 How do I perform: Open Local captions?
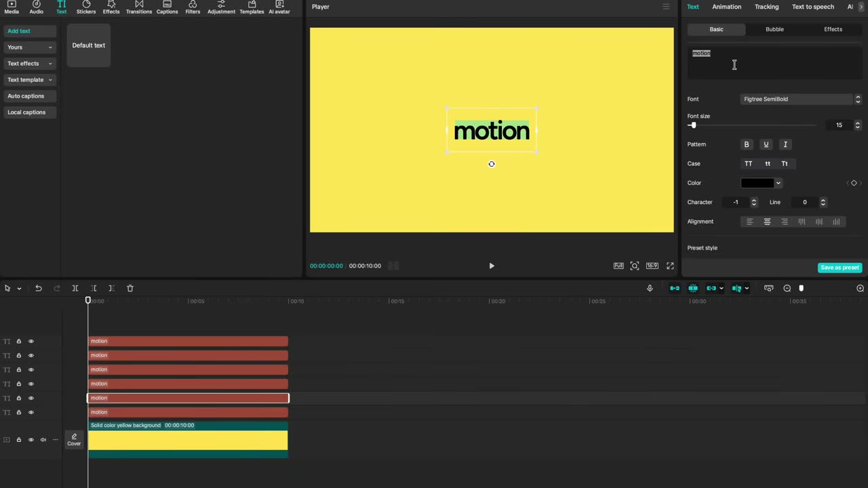pyautogui.click(x=30, y=113)
